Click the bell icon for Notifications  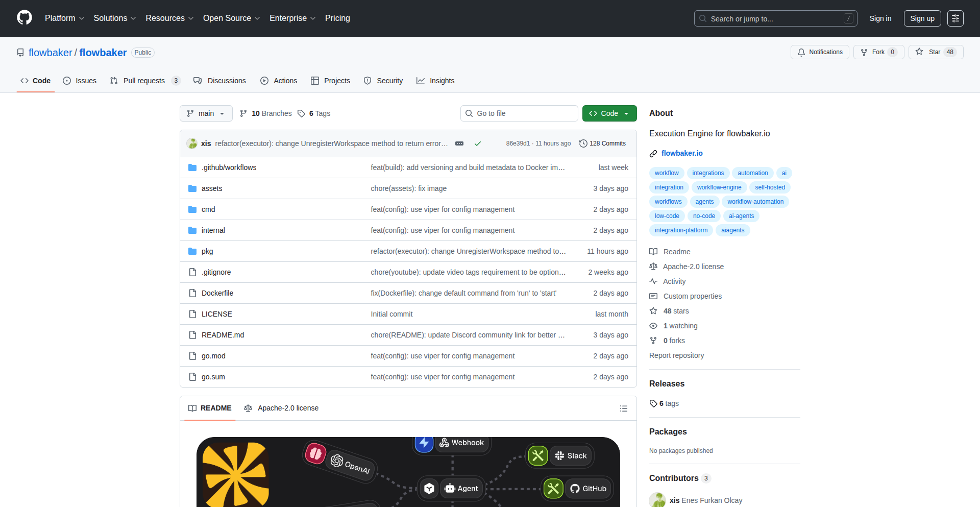[801, 52]
